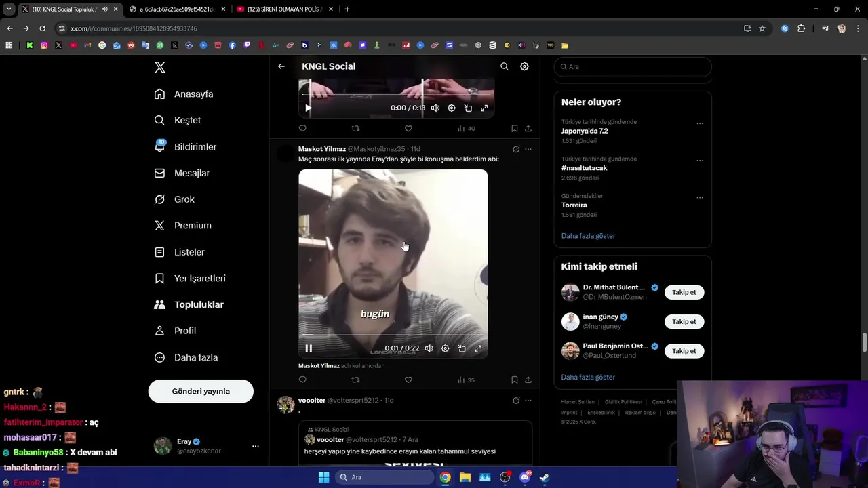Switch to SİRENİ OLMAYAN POLİS YouTube tab

[285, 9]
